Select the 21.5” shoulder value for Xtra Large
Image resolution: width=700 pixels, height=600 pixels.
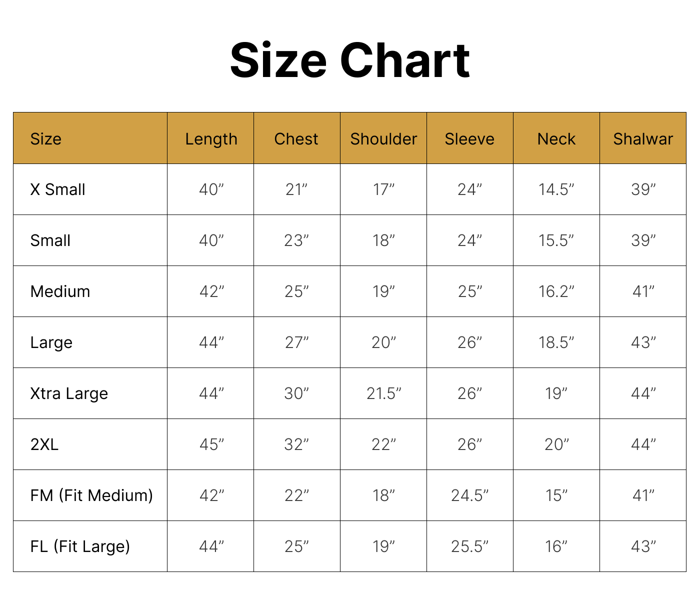pyautogui.click(x=383, y=393)
